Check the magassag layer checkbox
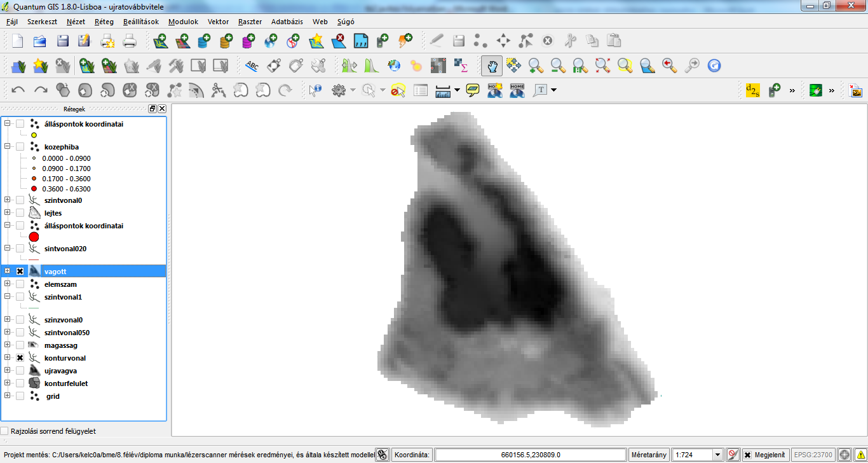 (20, 345)
